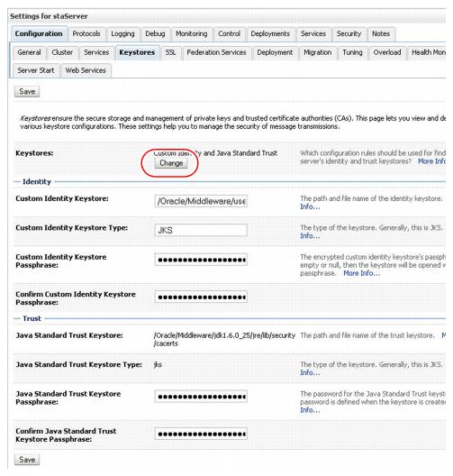Focus the Custom Identity Keystore path field
The height and width of the screenshot is (476, 453).
click(x=201, y=201)
